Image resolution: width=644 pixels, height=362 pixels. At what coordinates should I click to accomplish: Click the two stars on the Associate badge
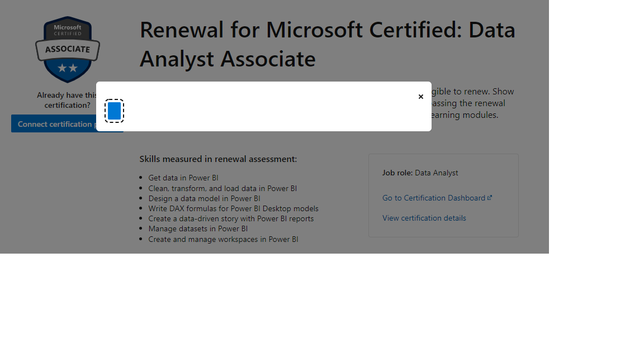[67, 67]
